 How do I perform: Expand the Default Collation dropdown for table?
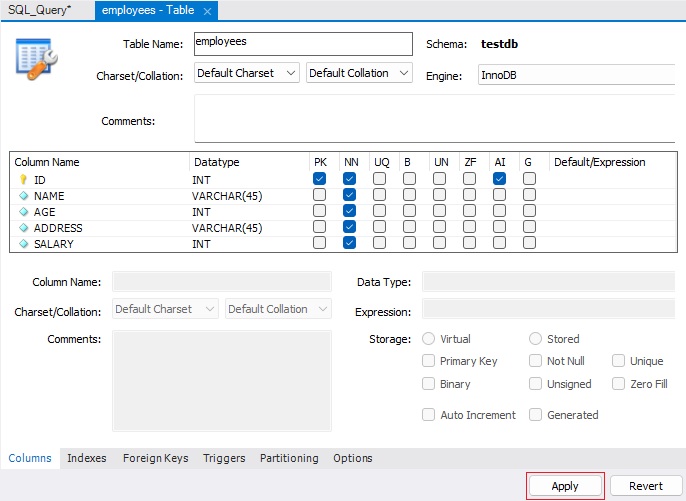point(360,73)
